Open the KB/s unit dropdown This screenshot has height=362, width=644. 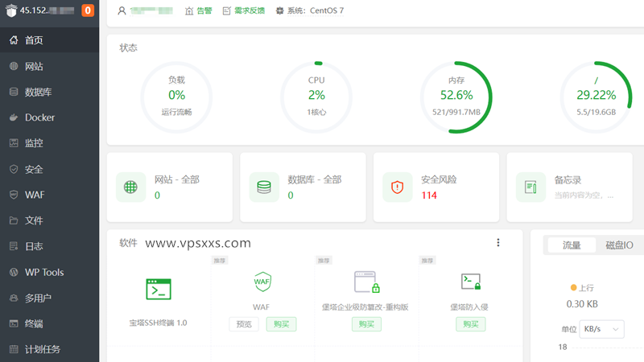pyautogui.click(x=601, y=329)
